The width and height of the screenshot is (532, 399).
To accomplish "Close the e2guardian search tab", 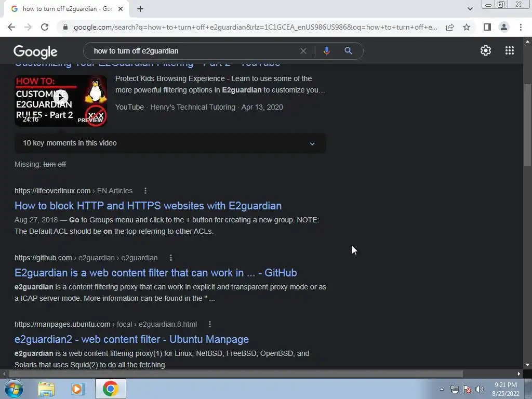I will click(121, 9).
